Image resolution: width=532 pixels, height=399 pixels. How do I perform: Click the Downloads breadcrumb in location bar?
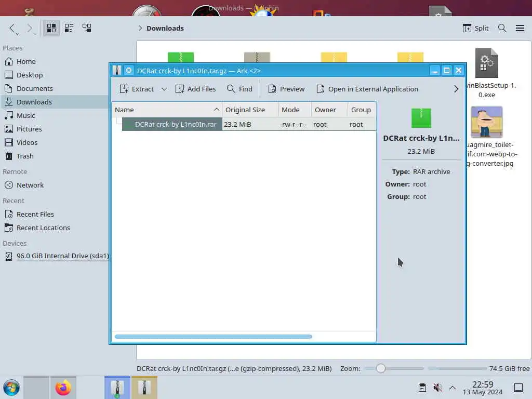tap(165, 28)
